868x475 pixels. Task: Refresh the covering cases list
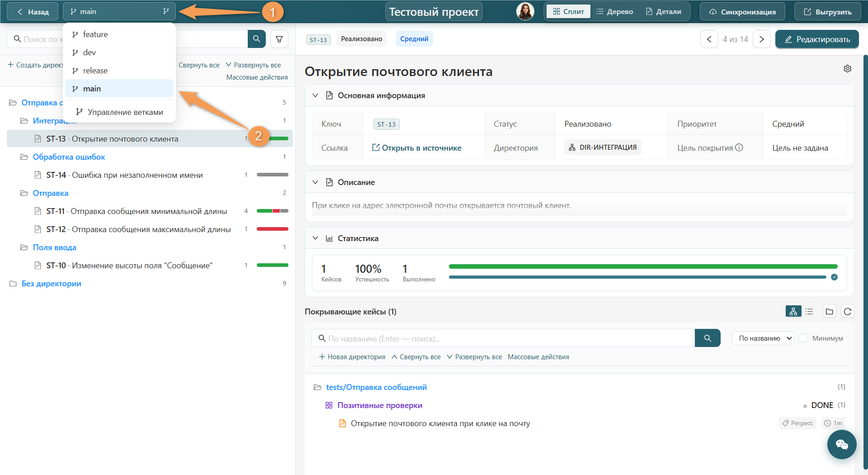pyautogui.click(x=848, y=311)
